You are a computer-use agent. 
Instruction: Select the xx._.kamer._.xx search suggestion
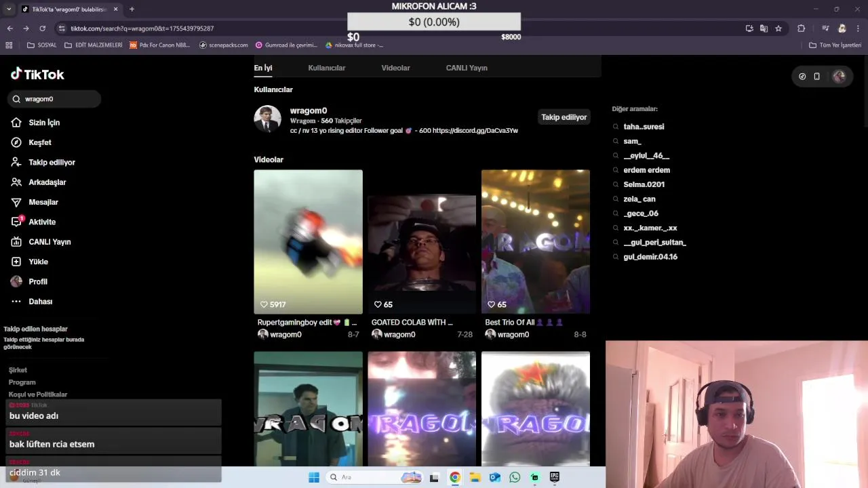coord(650,228)
